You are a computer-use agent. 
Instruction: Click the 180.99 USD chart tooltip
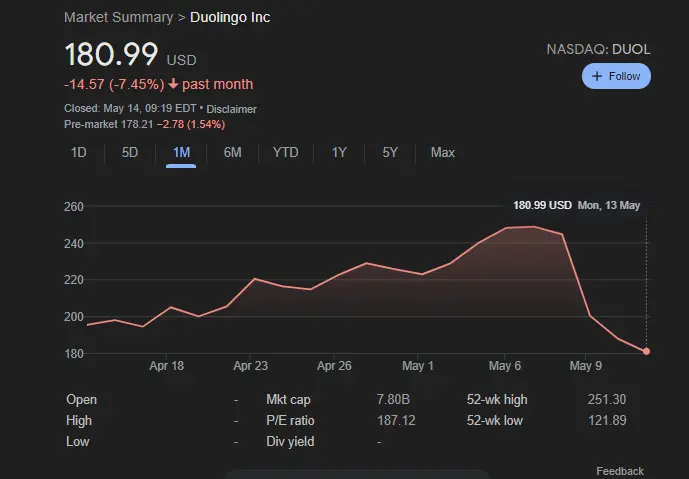point(577,205)
